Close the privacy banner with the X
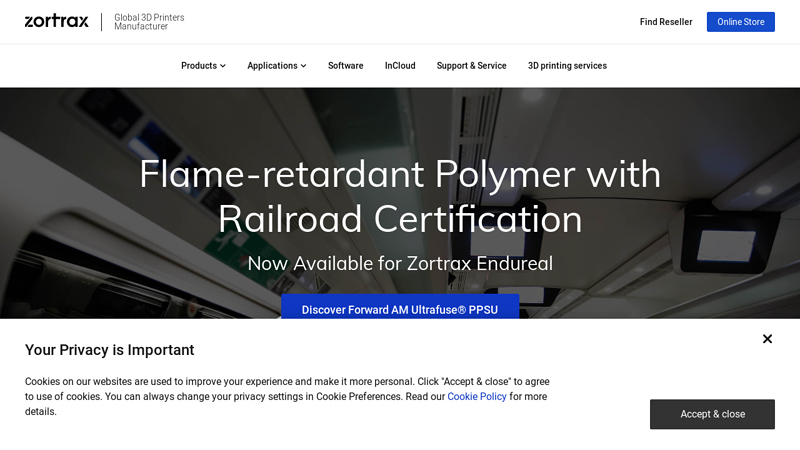800x450 pixels. tap(767, 339)
